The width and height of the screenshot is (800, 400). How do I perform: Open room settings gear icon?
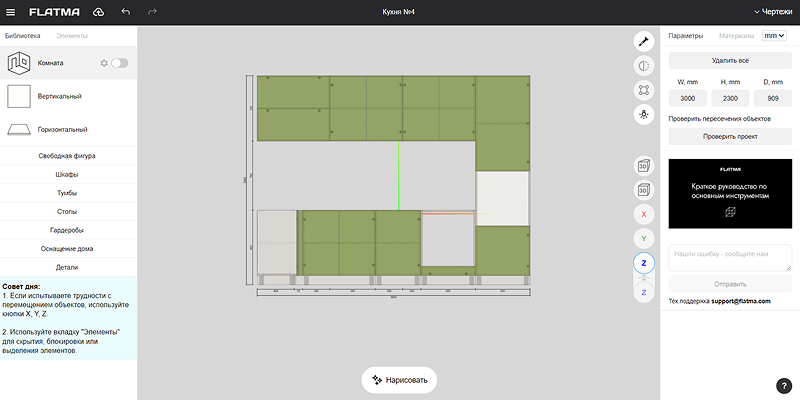(104, 63)
